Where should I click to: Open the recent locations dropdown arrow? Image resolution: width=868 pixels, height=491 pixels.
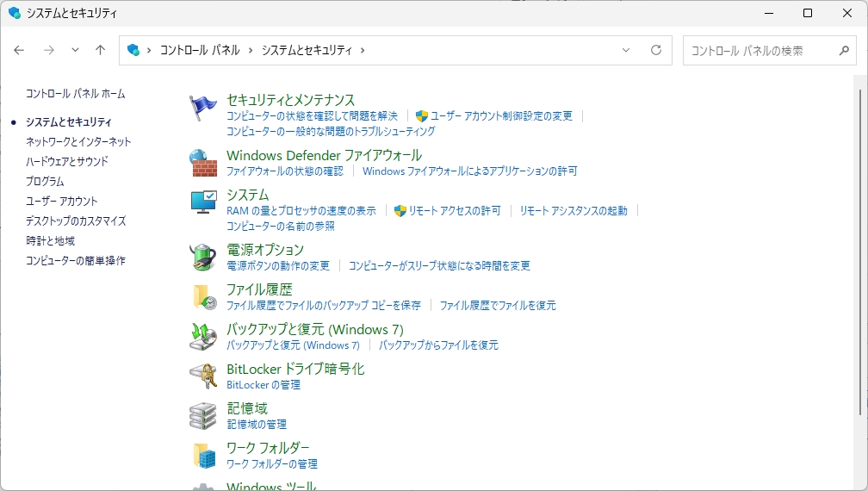click(x=75, y=50)
